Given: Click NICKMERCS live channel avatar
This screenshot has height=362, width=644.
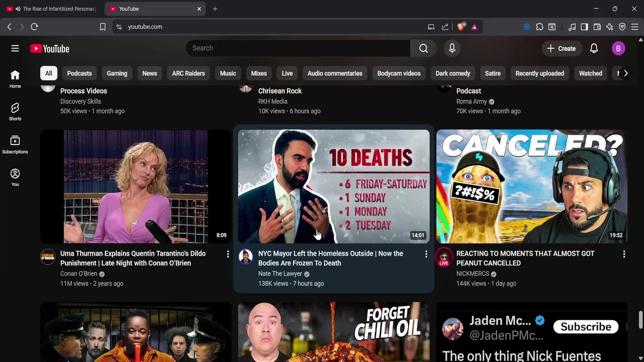Looking at the screenshot, I should 444,256.
